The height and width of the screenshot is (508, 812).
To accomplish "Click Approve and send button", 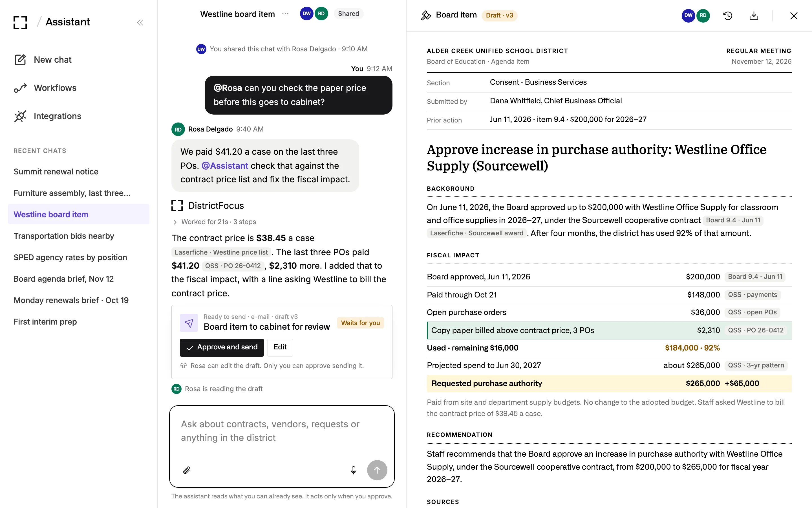I will [222, 347].
